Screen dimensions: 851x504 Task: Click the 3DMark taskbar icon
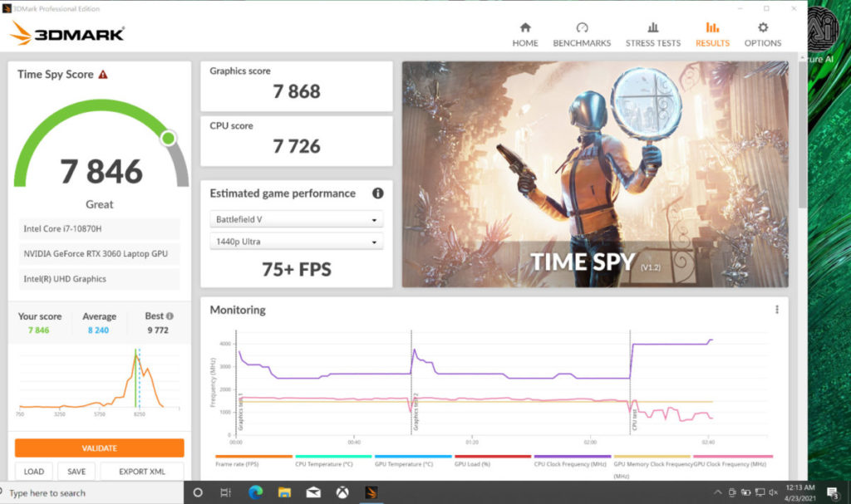371,492
